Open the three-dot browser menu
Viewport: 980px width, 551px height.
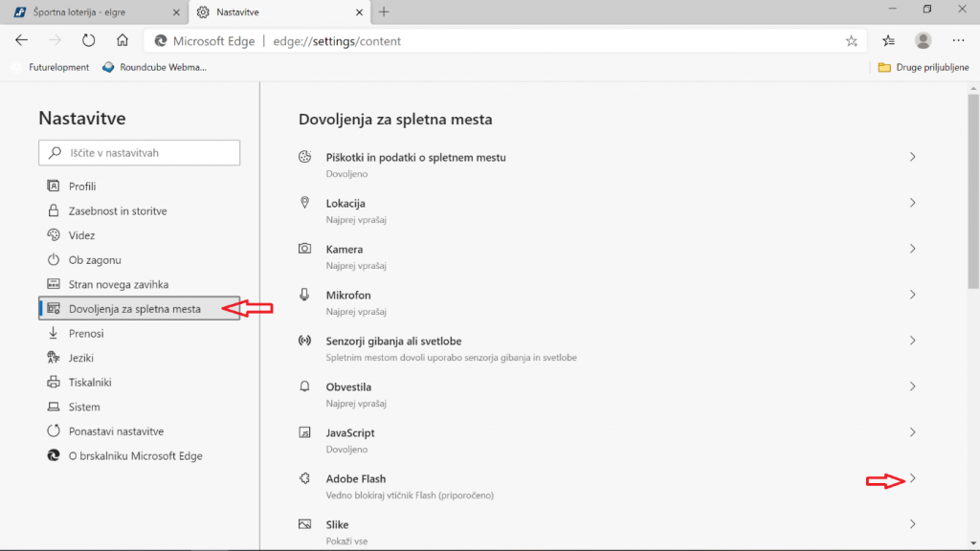958,40
